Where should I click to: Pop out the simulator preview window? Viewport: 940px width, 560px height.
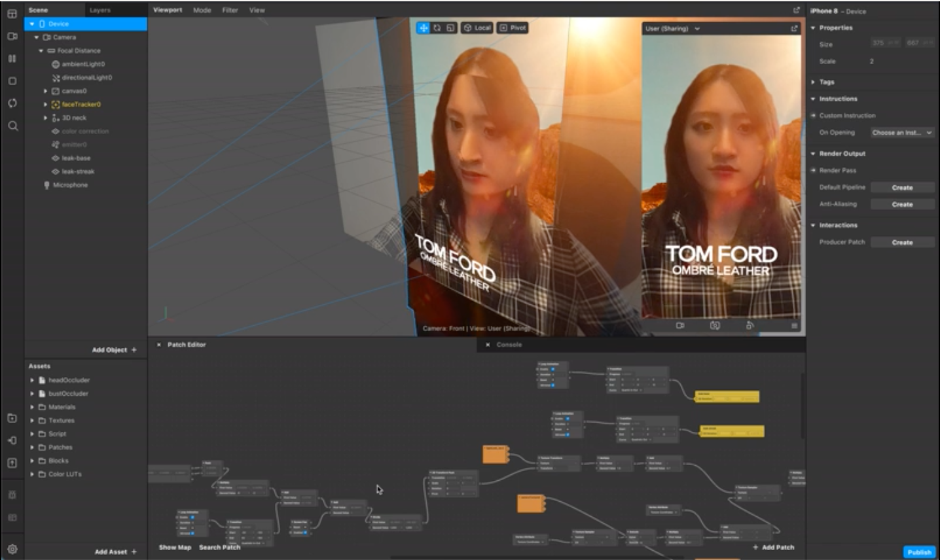coord(794,28)
